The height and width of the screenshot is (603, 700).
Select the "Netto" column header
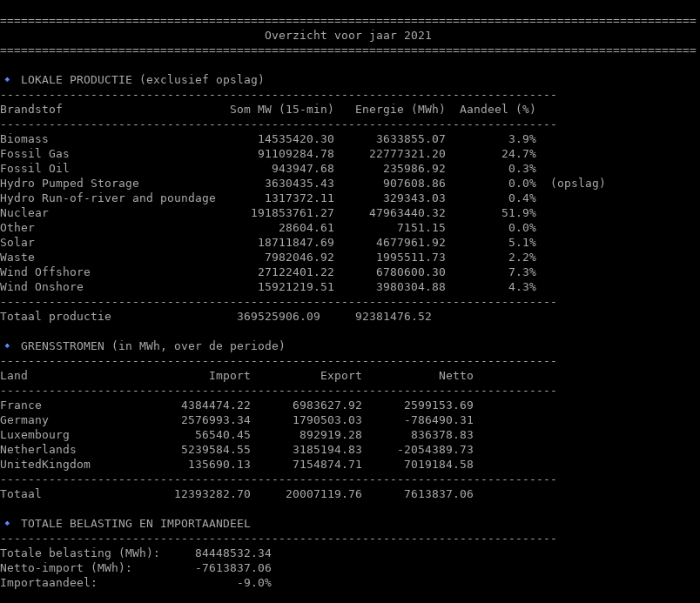(456, 376)
